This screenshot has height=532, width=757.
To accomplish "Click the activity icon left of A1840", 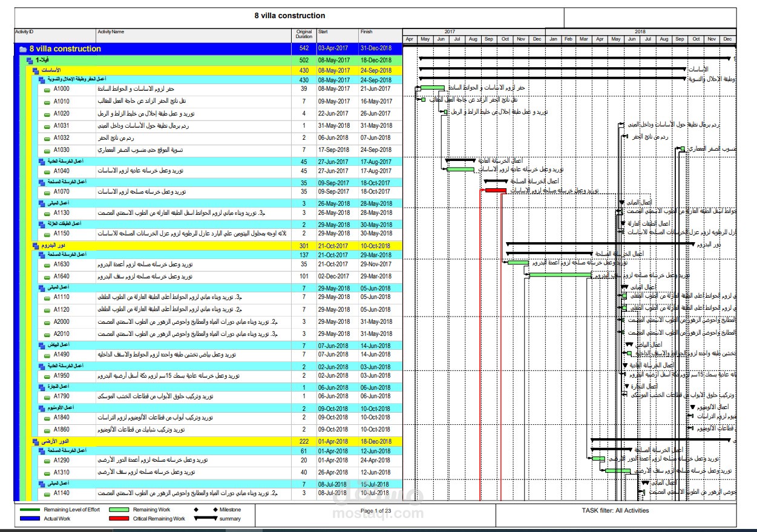I will pos(47,418).
